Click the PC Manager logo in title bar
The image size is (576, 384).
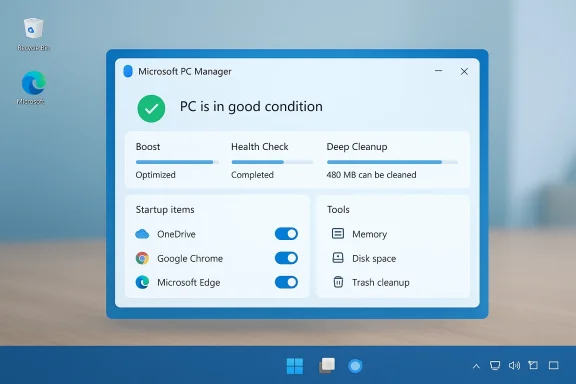coord(128,71)
